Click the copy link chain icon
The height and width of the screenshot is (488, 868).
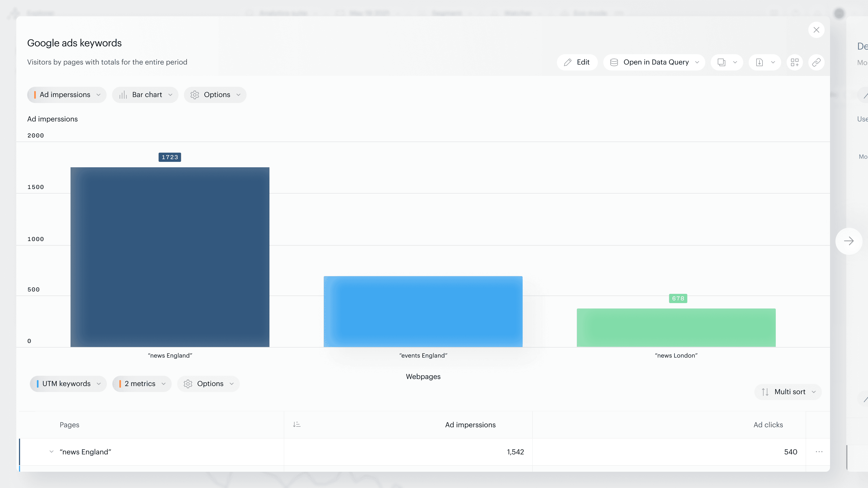point(816,62)
